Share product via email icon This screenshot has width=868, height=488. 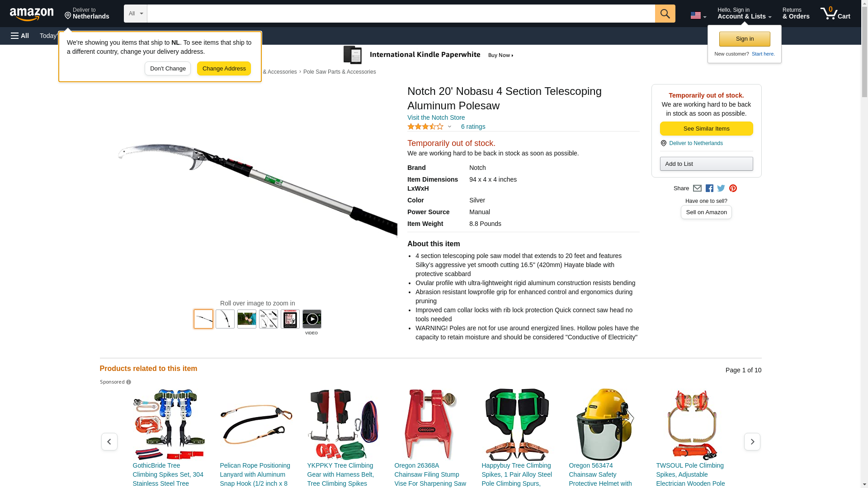(x=697, y=188)
